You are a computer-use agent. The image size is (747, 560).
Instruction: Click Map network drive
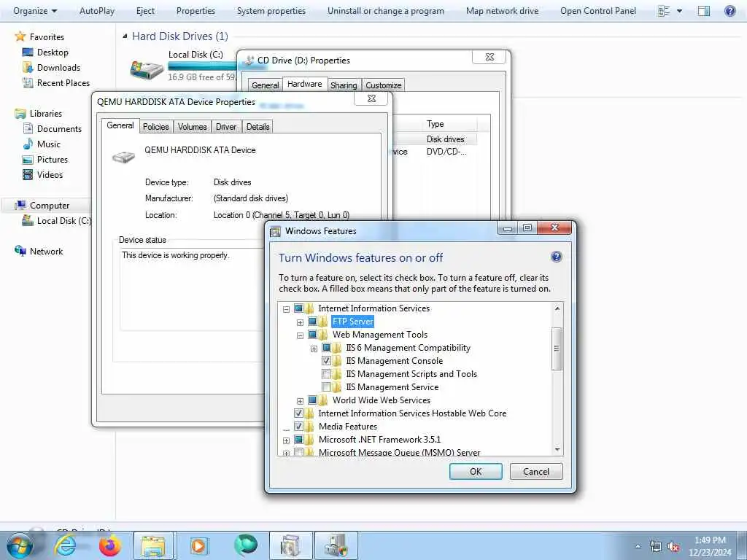click(x=502, y=10)
